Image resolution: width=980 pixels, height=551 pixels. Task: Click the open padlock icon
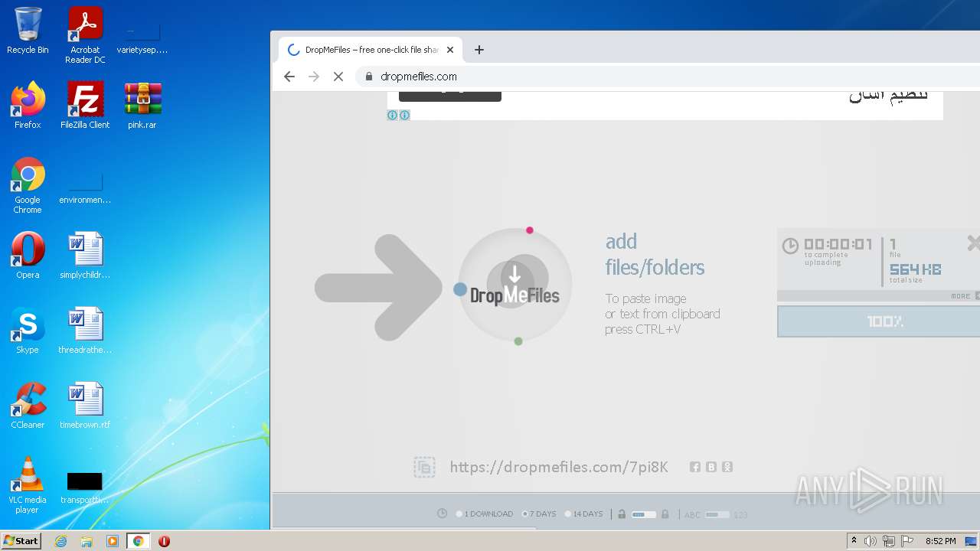622,514
